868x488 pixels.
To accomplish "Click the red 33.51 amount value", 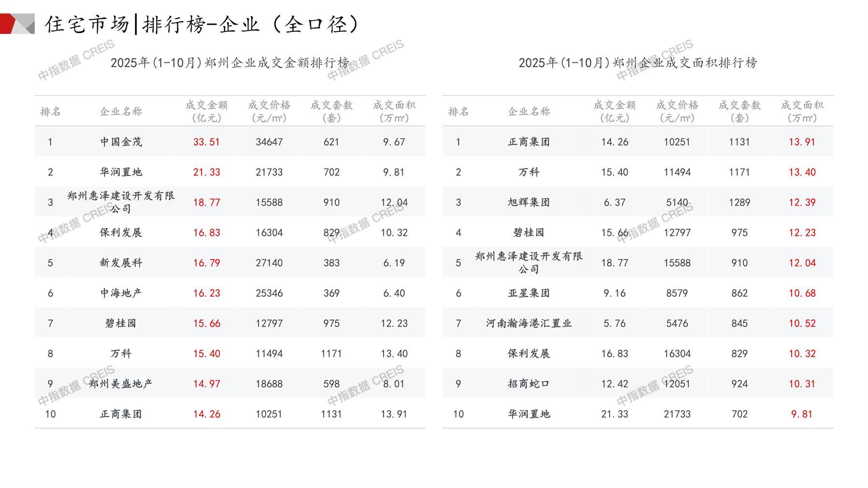I will click(206, 142).
